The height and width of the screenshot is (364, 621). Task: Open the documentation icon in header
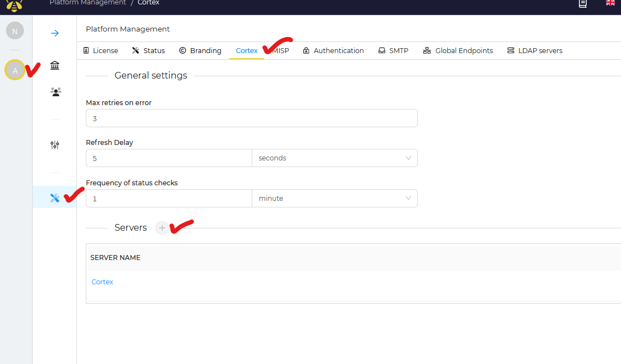pyautogui.click(x=583, y=4)
